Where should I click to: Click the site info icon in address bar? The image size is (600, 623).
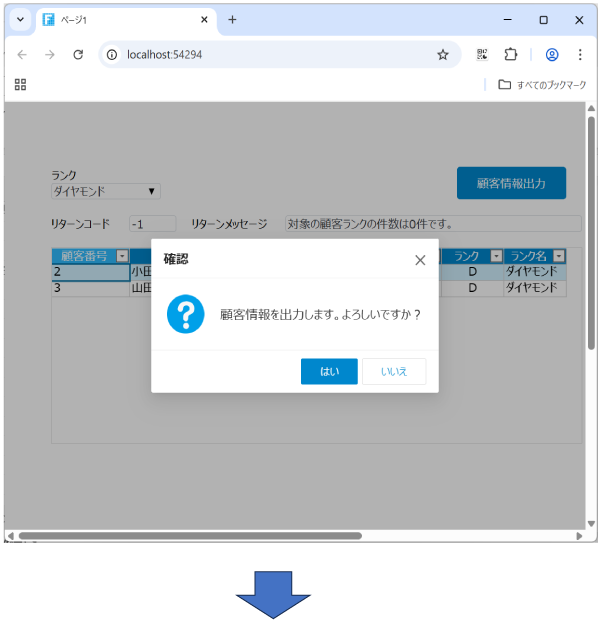tap(112, 54)
